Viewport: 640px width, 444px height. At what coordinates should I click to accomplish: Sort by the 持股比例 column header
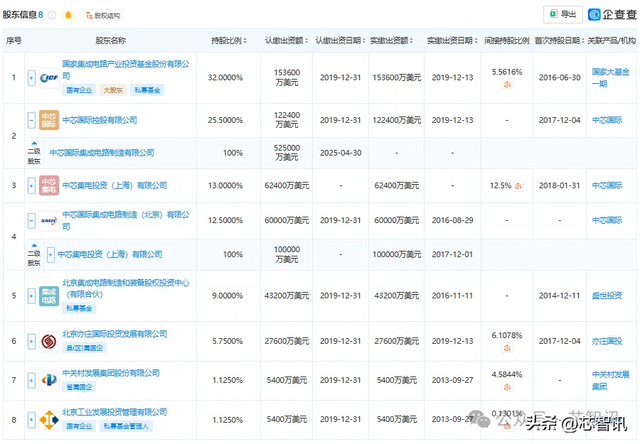229,40
